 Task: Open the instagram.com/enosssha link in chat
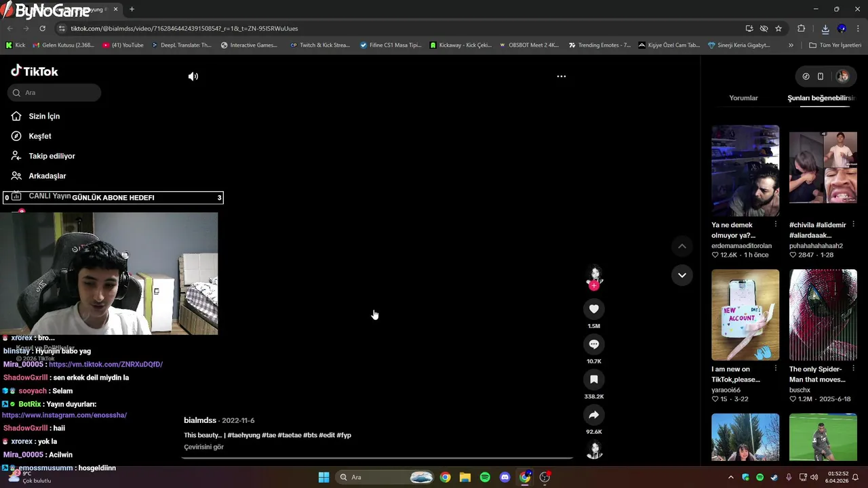(x=64, y=415)
